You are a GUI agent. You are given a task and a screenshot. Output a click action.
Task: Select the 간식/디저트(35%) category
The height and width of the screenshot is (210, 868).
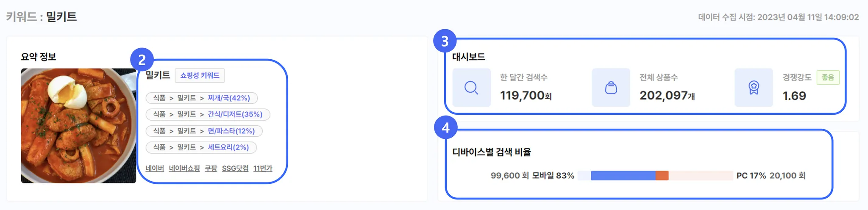(235, 114)
